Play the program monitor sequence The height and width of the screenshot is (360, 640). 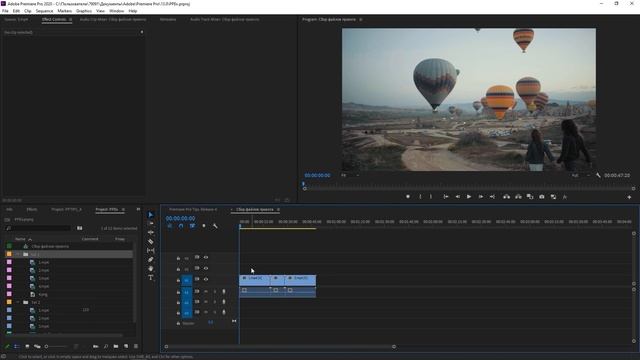coord(469,197)
